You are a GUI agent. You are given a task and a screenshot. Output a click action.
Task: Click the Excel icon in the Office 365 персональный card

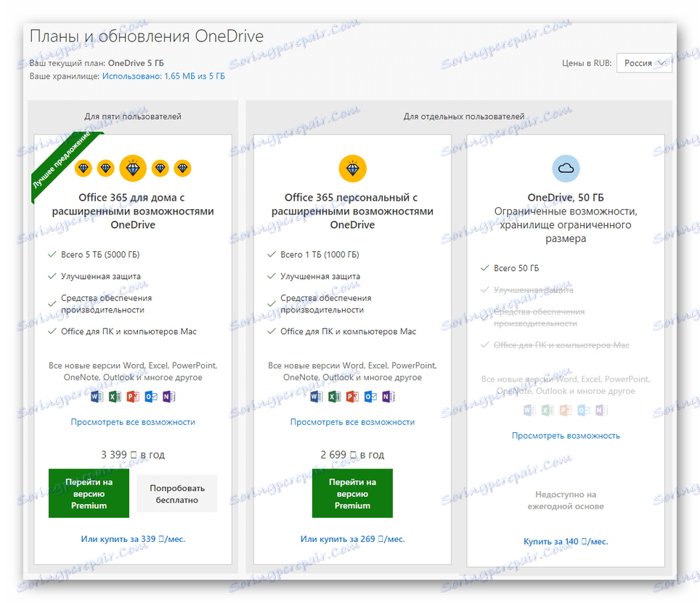click(x=334, y=396)
